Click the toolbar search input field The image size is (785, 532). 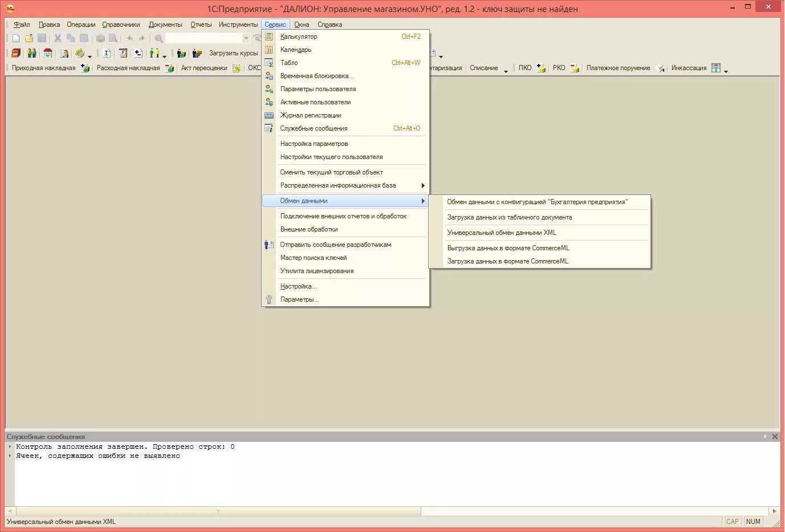[x=204, y=38]
